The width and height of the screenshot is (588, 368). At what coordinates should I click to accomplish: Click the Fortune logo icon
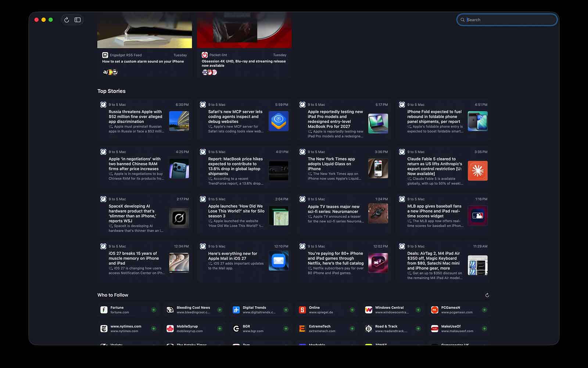104,310
